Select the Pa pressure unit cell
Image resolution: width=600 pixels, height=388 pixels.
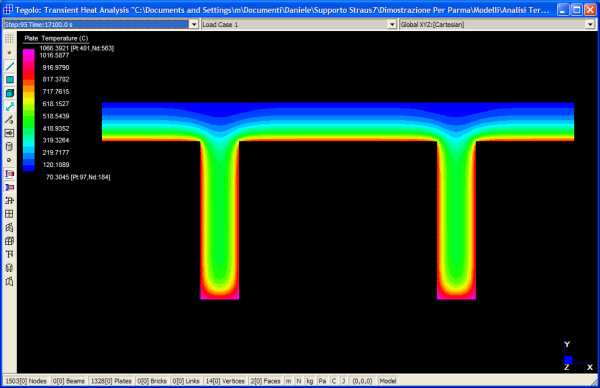coord(322,381)
